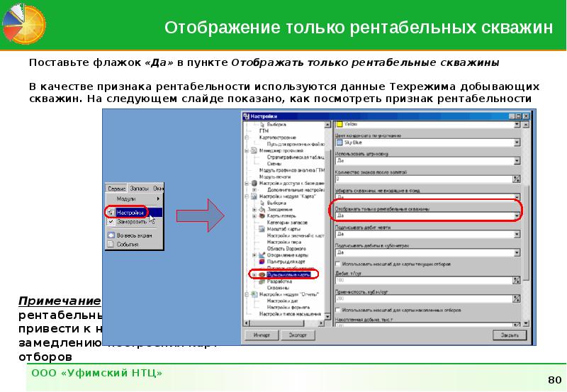Click the Палитры для карт icon
This screenshot has height=392, width=567.
262,261
